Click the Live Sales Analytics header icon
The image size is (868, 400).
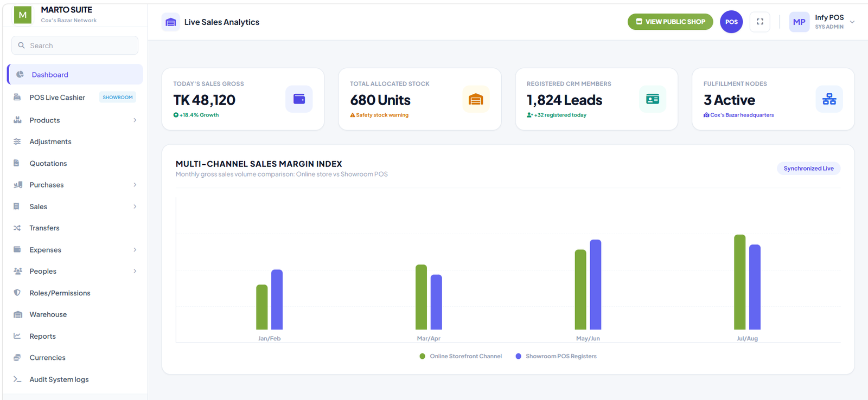coord(171,22)
